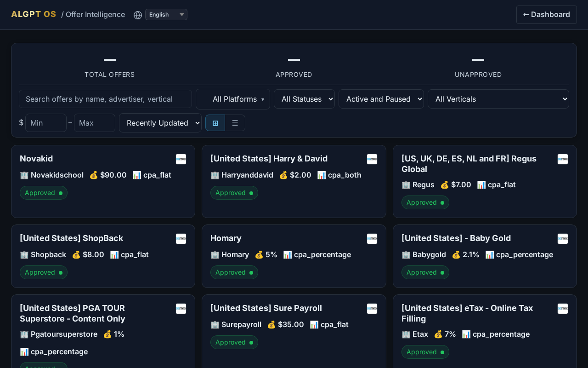588x368 pixels.
Task: Click money bag icon beside $2.00
Action: click(283, 175)
